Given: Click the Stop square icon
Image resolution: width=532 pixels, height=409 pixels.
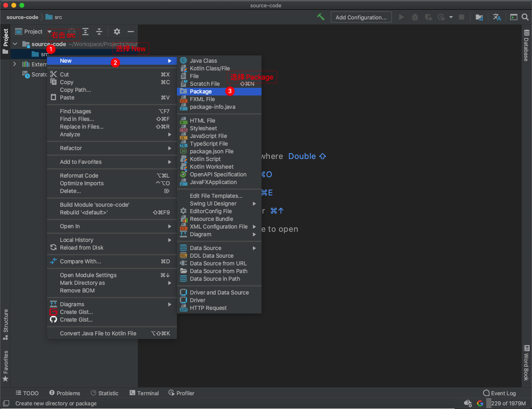Looking at the screenshot, I should [x=462, y=17].
